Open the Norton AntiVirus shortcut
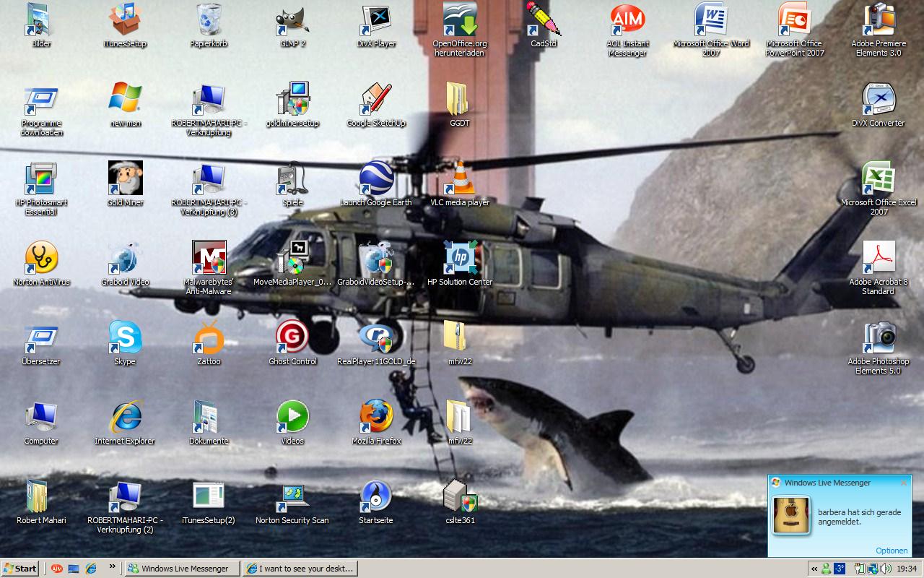Image resolution: width=924 pixels, height=578 pixels. click(x=41, y=259)
